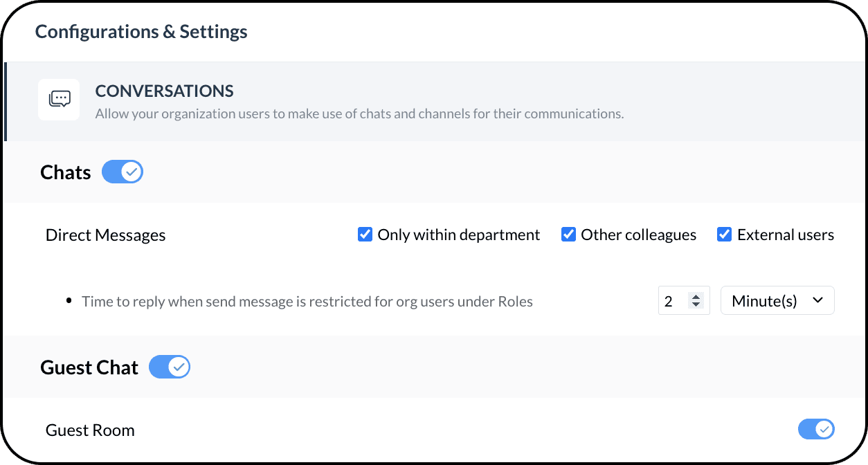Viewport: 868px width, 465px height.
Task: Decrease reply time with down arrow
Action: (696, 305)
